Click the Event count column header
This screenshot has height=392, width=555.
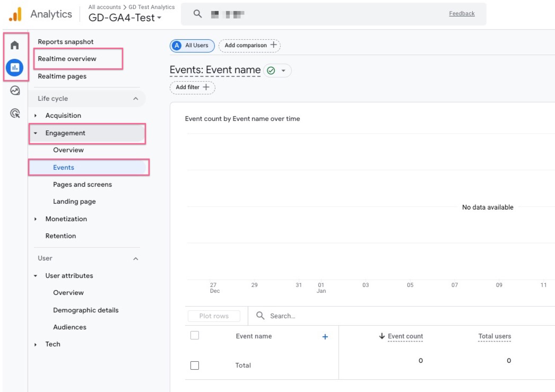[x=405, y=336]
